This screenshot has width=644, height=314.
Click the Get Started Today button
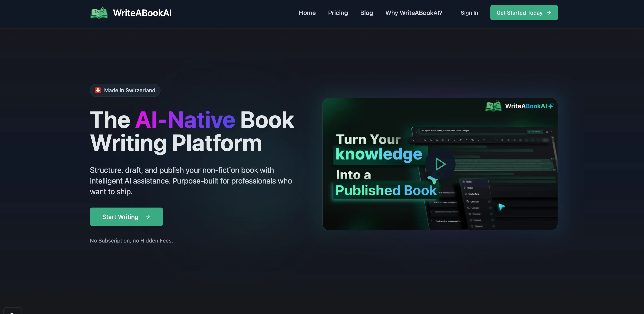pos(524,13)
